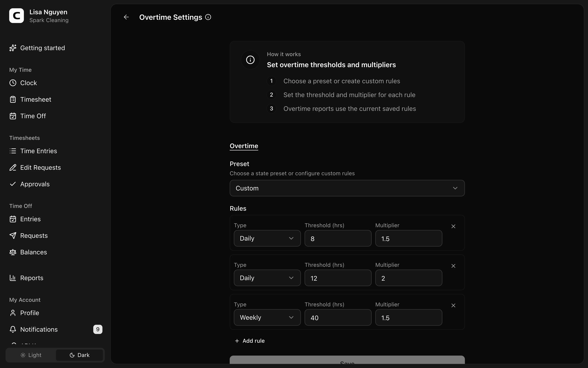Click threshold field with value 8
Viewport: 588px width, 368px height.
click(338, 238)
